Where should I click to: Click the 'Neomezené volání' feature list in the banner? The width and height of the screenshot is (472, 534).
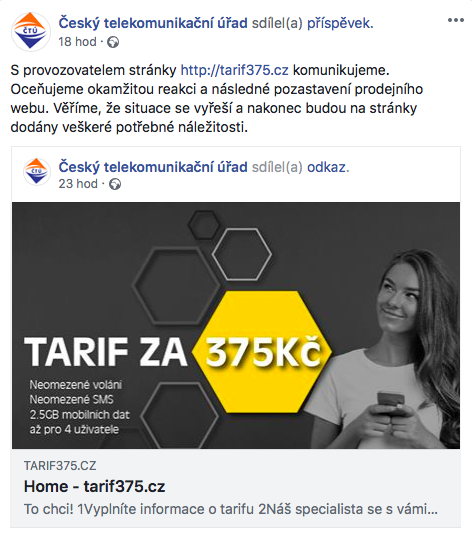[80, 407]
